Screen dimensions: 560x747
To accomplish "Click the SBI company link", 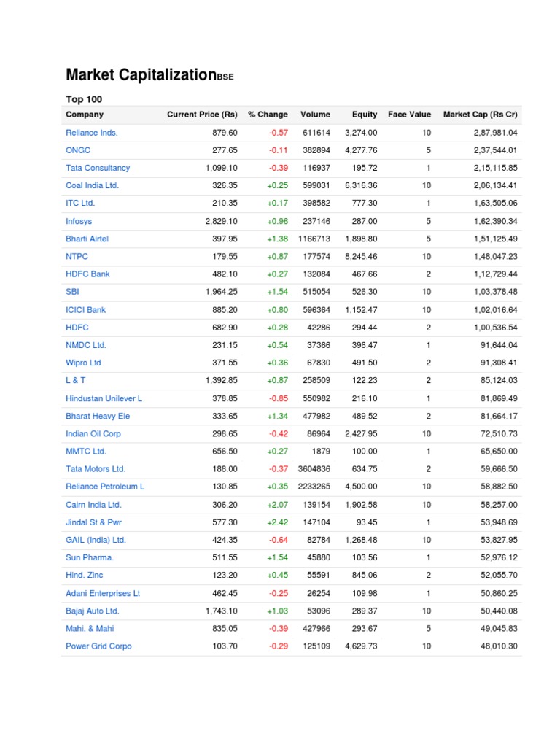I will pos(72,292).
